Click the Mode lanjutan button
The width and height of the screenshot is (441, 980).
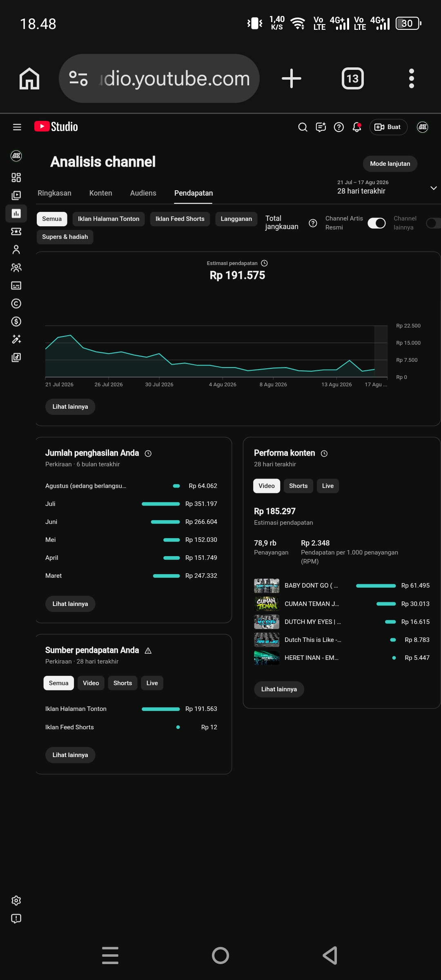tap(390, 164)
